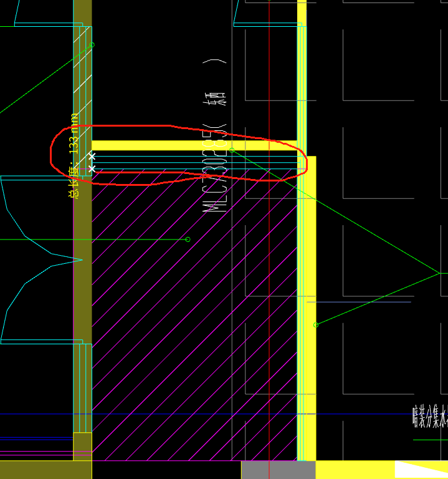448x479 pixels.
Task: Click the yellow '总长度: 133 mm' measurement label
Action: point(74,156)
